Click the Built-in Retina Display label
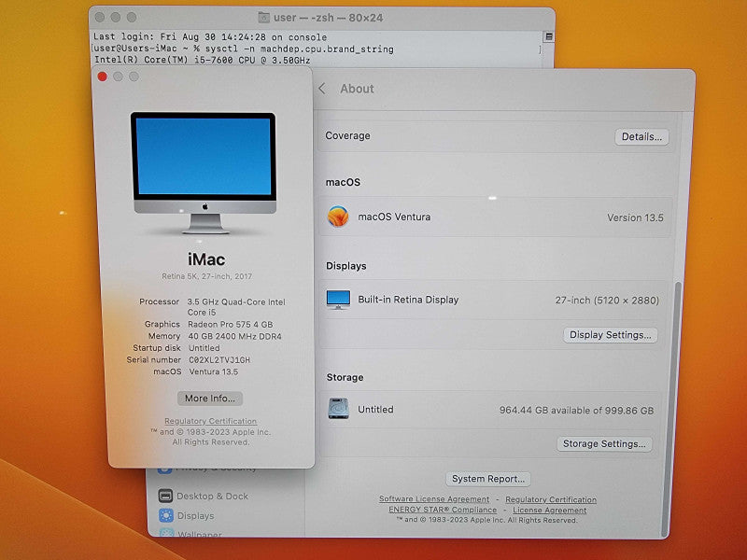The image size is (747, 560). [408, 300]
